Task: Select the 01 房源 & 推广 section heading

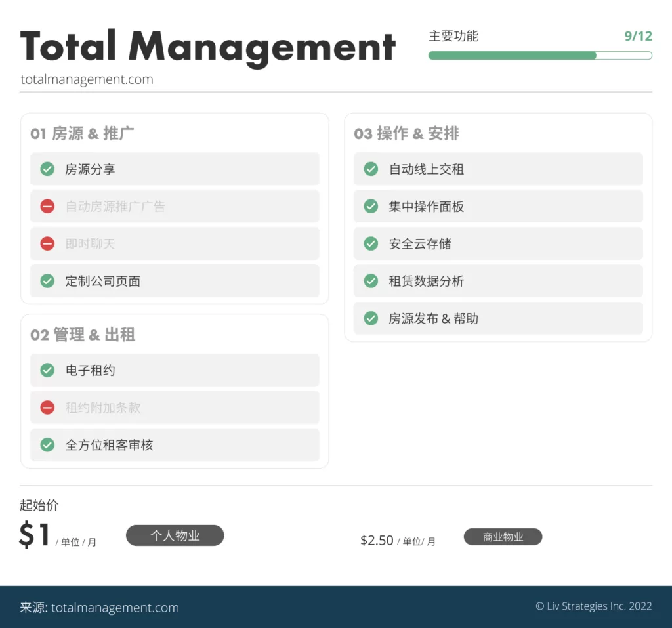Action: [x=82, y=134]
